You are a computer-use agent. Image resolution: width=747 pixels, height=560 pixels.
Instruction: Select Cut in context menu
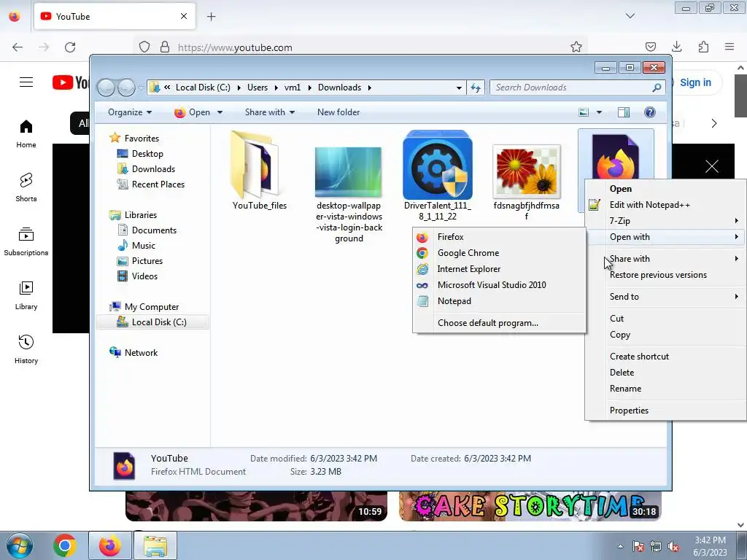coord(665,319)
